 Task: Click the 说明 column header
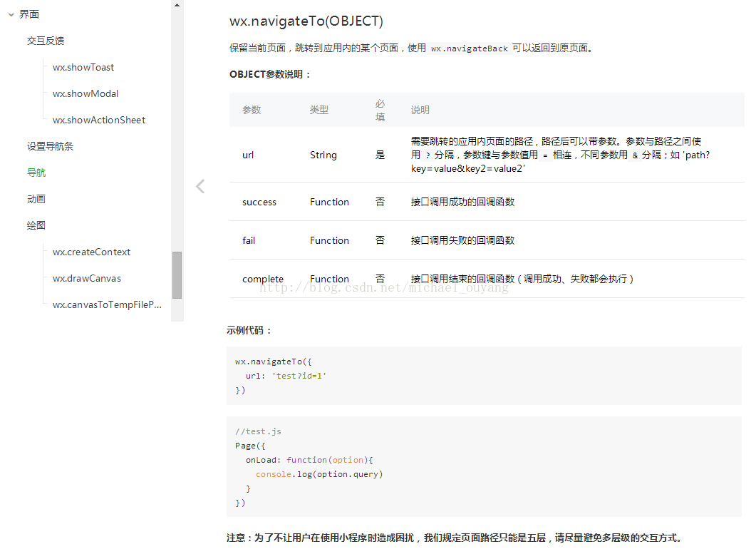point(420,110)
